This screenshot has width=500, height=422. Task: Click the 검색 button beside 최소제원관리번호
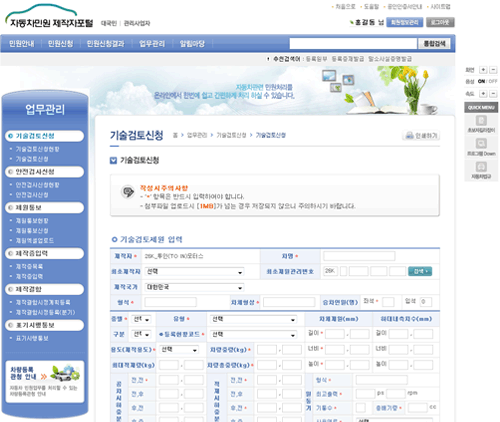(420, 271)
